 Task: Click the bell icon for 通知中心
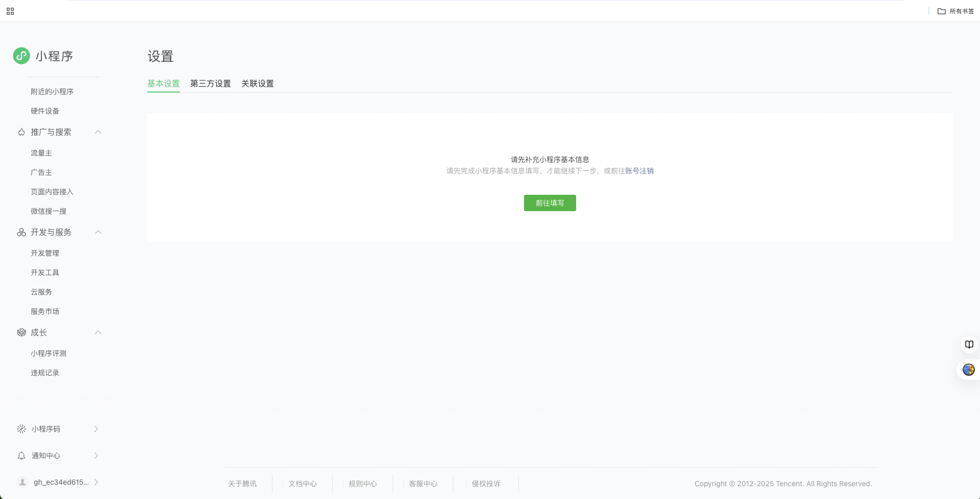coord(21,456)
